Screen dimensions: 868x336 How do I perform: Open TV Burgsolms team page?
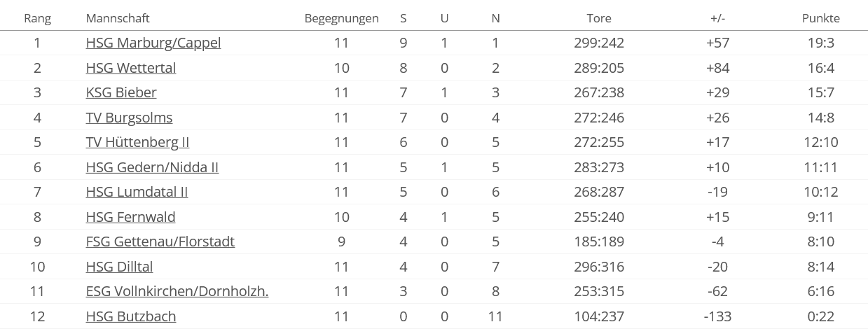coord(129,118)
